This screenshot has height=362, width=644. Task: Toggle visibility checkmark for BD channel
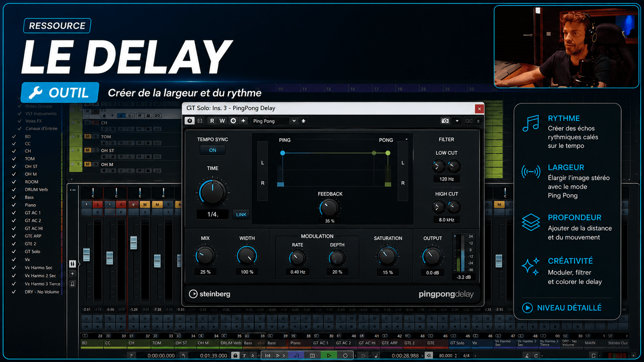point(14,136)
